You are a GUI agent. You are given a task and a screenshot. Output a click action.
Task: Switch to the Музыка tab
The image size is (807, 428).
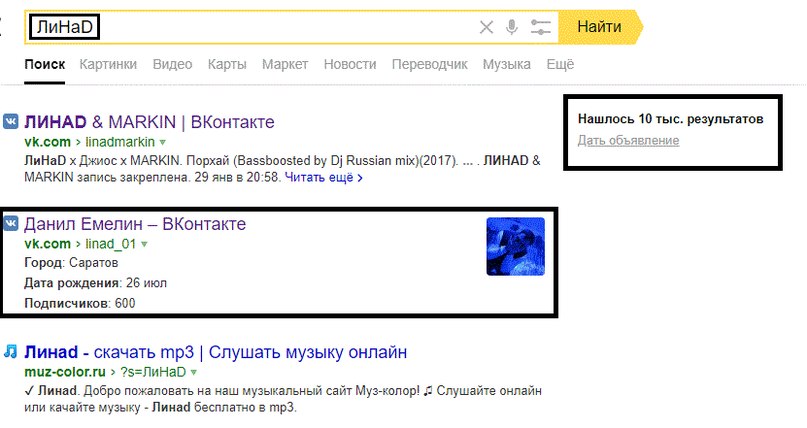(x=506, y=64)
